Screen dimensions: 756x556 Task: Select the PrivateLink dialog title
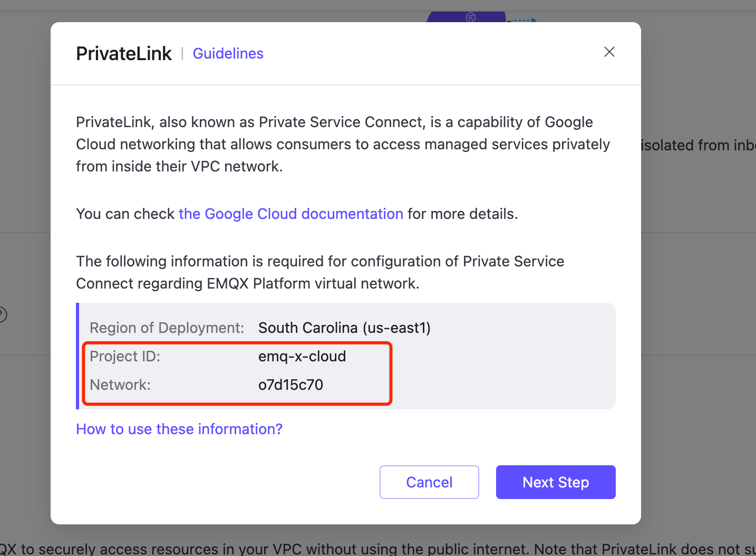point(123,53)
